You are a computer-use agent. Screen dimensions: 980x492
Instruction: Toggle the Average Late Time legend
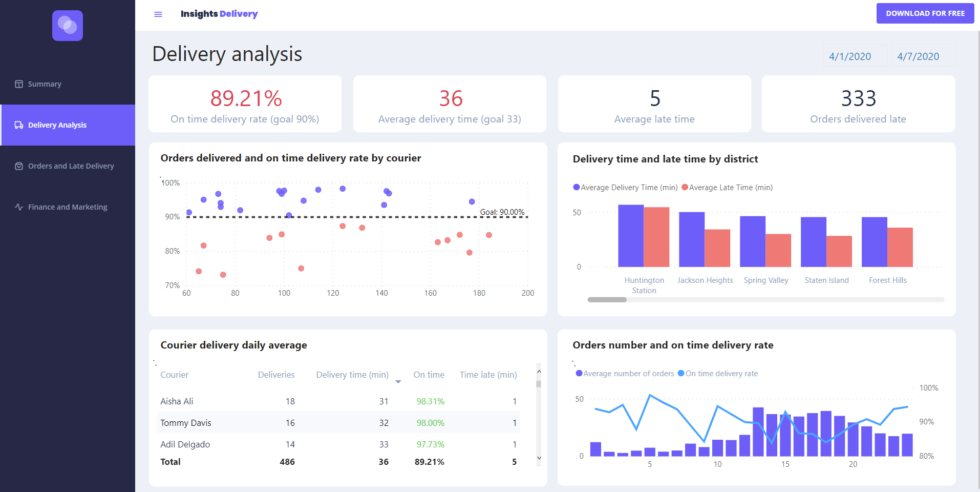point(727,187)
